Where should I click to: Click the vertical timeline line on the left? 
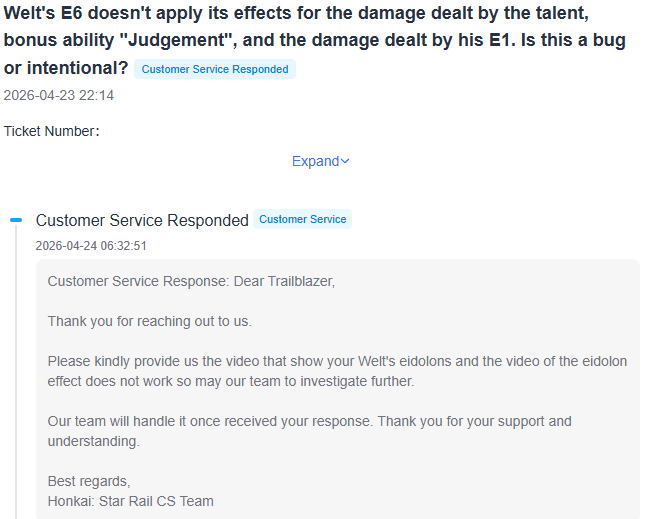coord(16,380)
